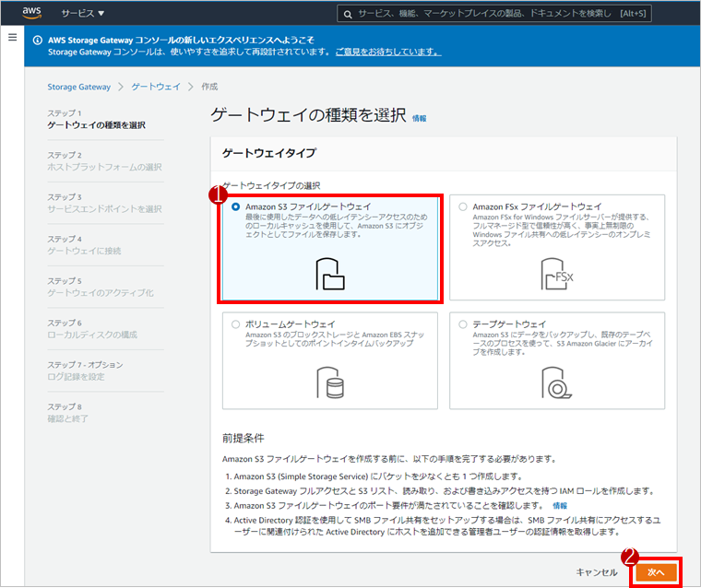The image size is (701, 588).
Task: Select step 3 サービスエンドポイントを選択
Action: pos(104,209)
